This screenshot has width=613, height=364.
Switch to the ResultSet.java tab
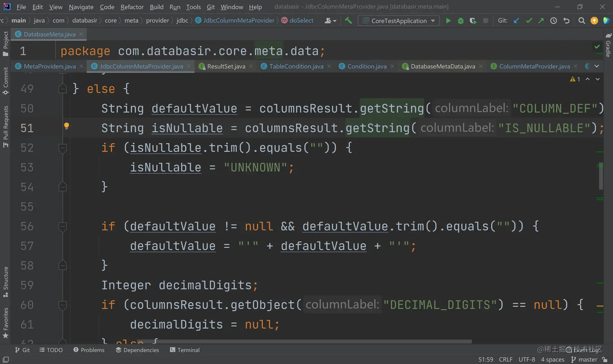coord(226,66)
